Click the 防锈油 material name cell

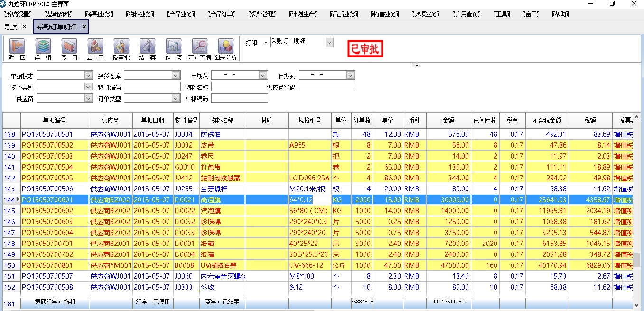222,134
